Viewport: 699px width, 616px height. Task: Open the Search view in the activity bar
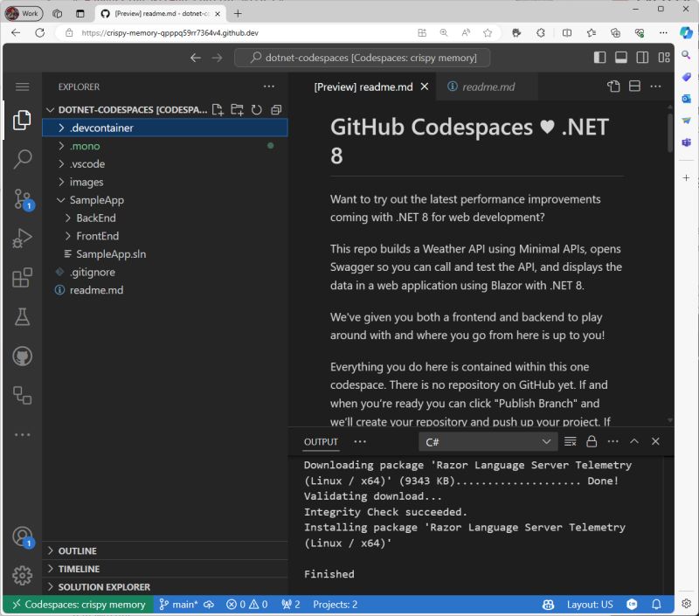coord(23,158)
